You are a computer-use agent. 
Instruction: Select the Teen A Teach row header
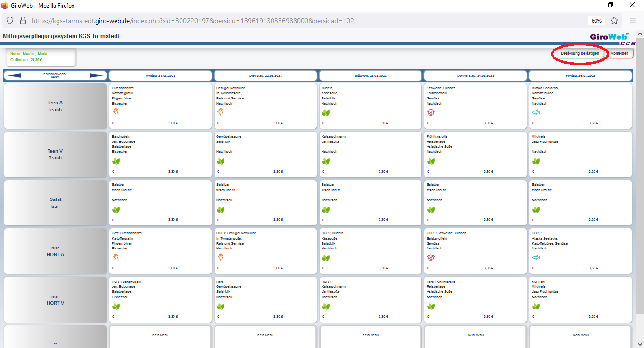click(55, 106)
